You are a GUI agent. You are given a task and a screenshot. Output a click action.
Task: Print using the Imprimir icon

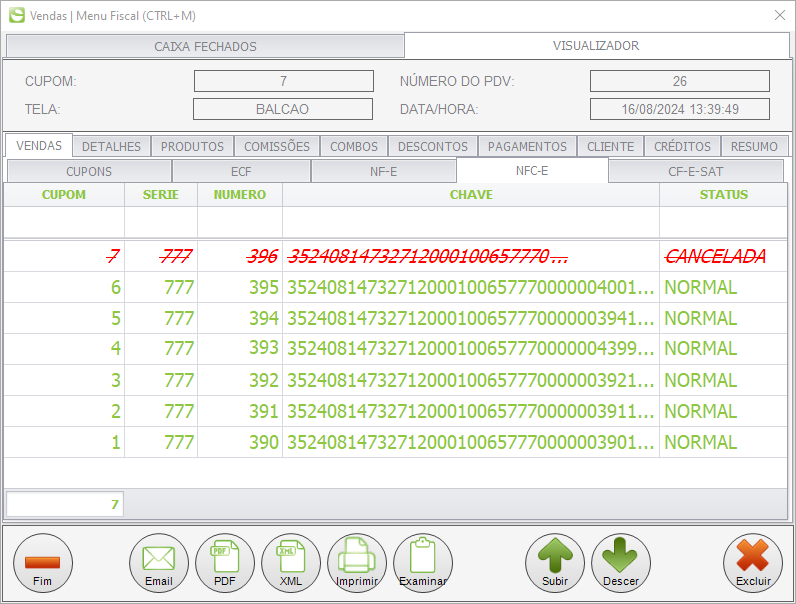click(357, 563)
